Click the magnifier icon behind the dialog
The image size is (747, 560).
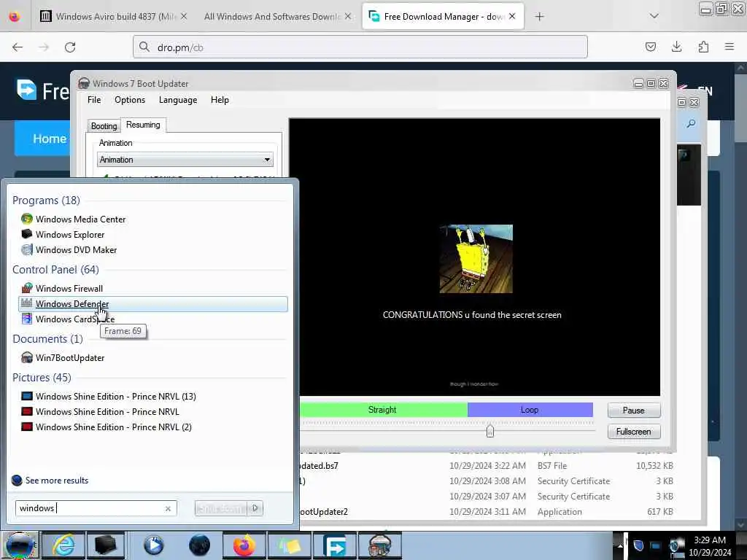(x=692, y=124)
